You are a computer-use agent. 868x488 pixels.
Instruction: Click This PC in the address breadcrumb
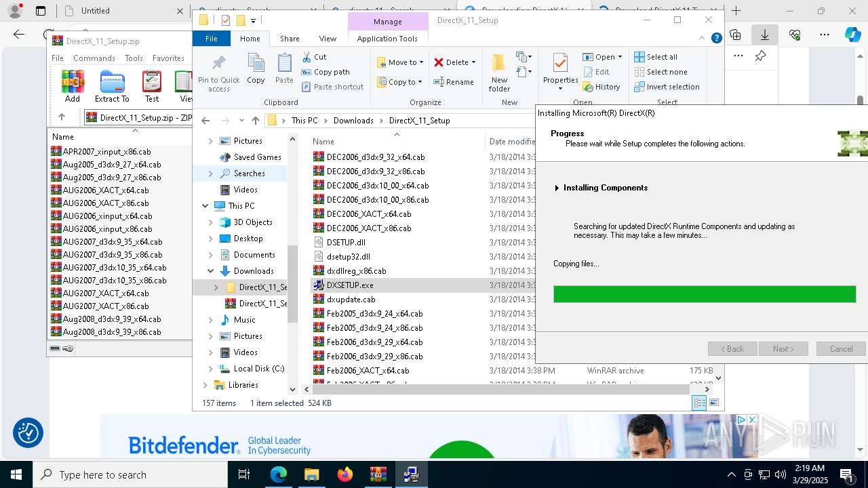(x=304, y=121)
